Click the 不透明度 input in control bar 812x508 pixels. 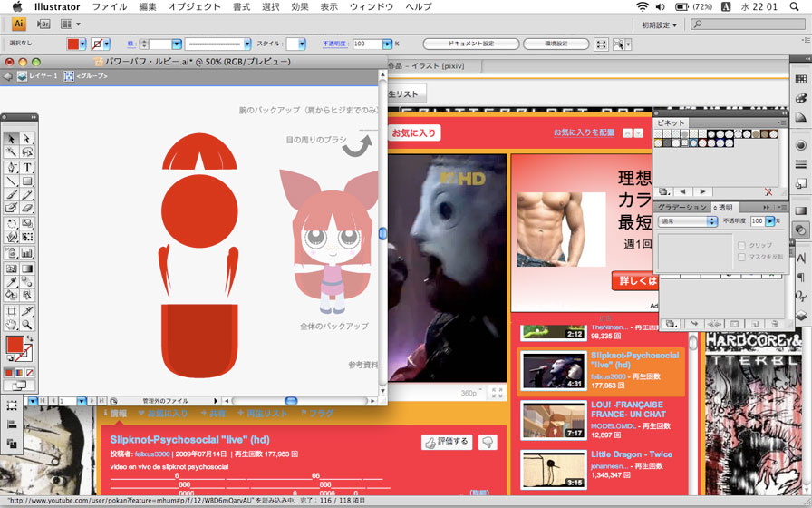(367, 44)
